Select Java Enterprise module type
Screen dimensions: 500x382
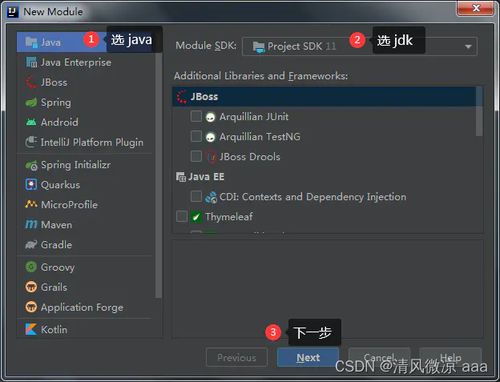[x=76, y=62]
